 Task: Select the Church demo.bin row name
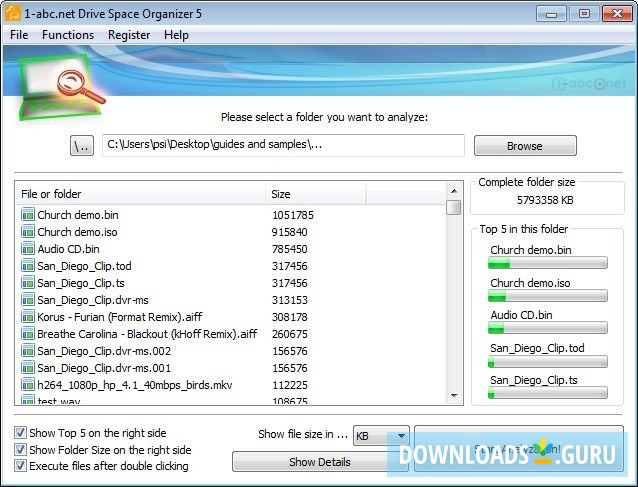[x=78, y=215]
